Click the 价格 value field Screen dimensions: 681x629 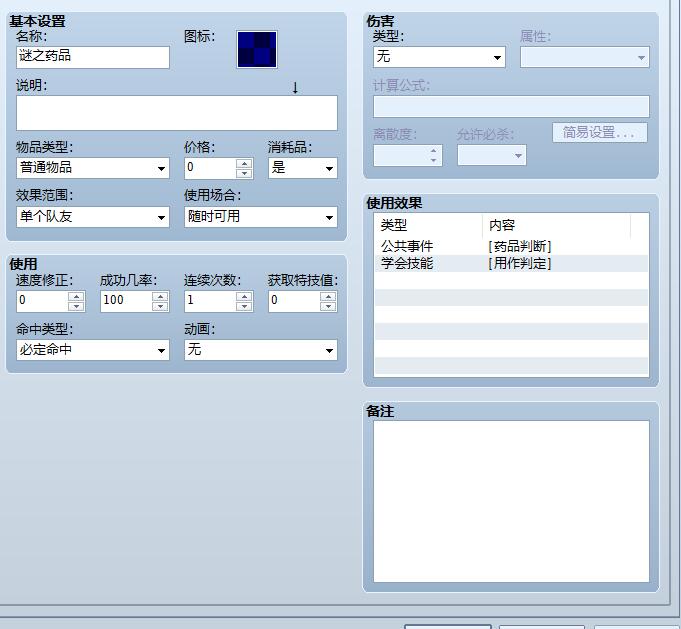click(x=210, y=168)
